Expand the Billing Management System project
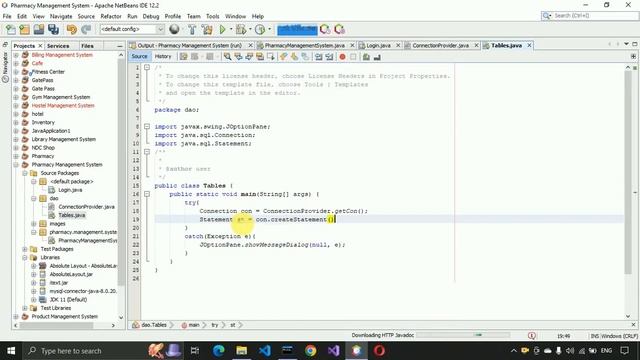The height and width of the screenshot is (360, 640). point(16,55)
